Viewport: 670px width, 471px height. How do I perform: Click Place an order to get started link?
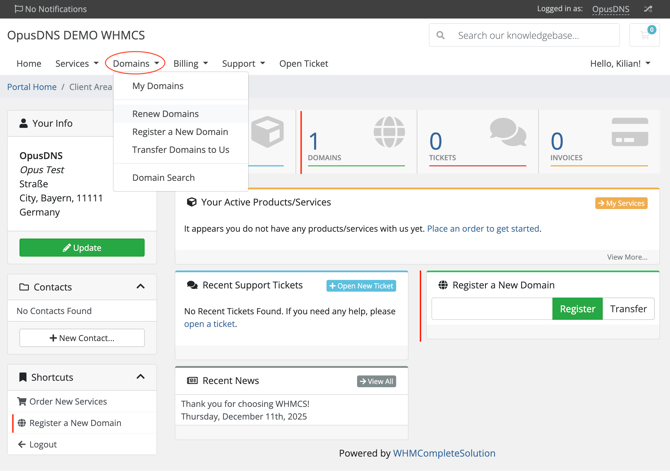483,229
